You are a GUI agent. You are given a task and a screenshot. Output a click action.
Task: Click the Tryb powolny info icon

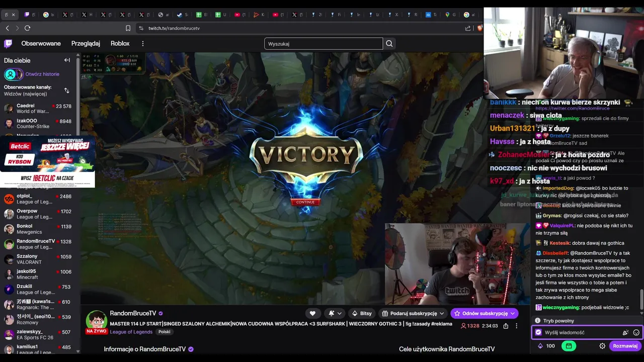tap(538, 321)
